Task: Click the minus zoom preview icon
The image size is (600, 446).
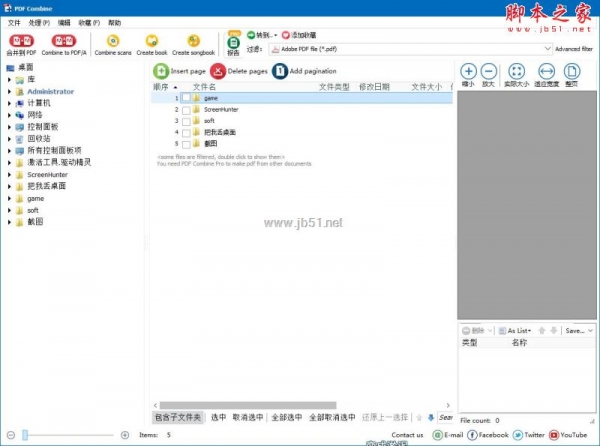Action: pyautogui.click(x=489, y=71)
